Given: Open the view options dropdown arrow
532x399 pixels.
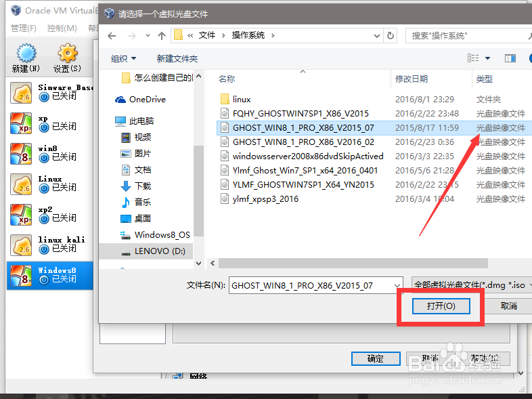Looking at the screenshot, I should pyautogui.click(x=487, y=58).
